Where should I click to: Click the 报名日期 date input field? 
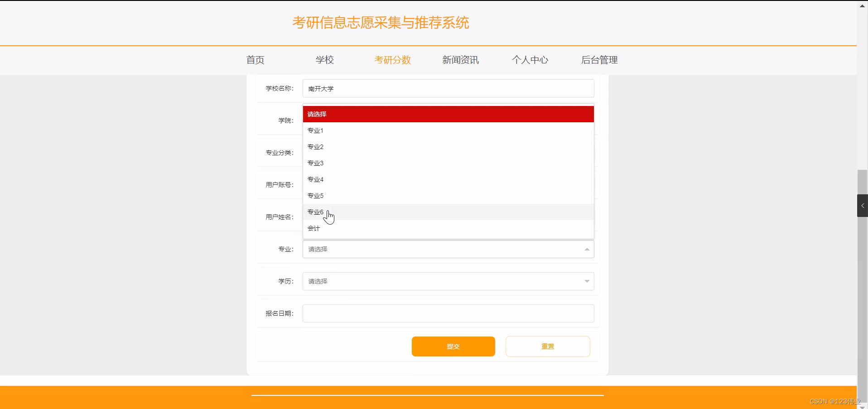pyautogui.click(x=447, y=313)
